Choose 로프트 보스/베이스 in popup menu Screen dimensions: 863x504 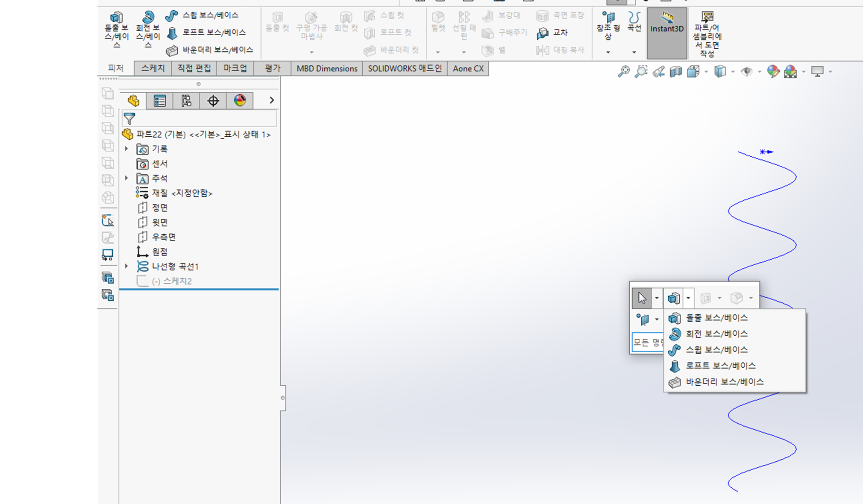pos(720,366)
